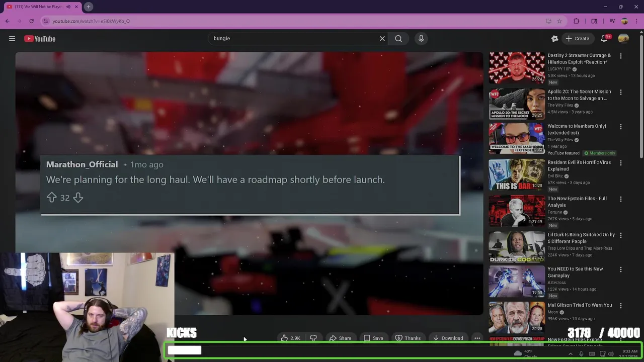Open options for Destiny 2 Streamer Outrage video
The image size is (644, 362).
620,56
